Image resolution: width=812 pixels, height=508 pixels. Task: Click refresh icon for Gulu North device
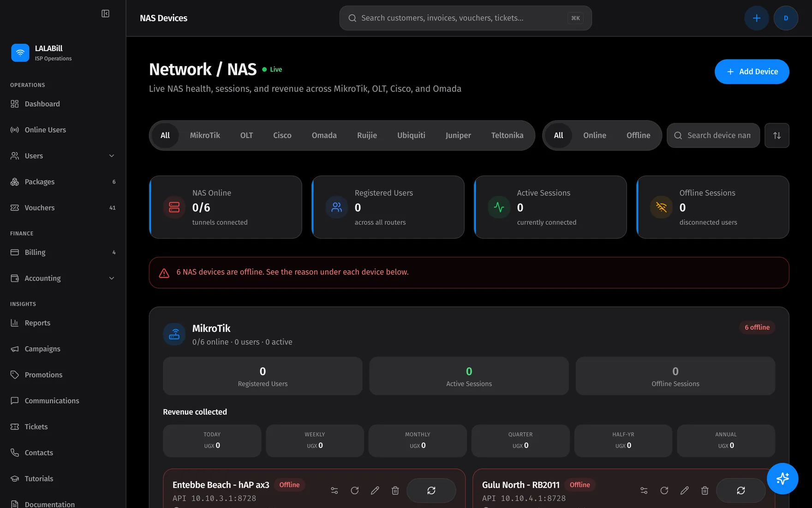tap(664, 490)
